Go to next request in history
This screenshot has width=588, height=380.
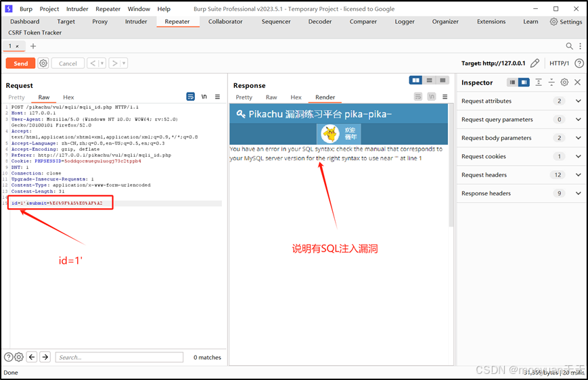coord(115,64)
